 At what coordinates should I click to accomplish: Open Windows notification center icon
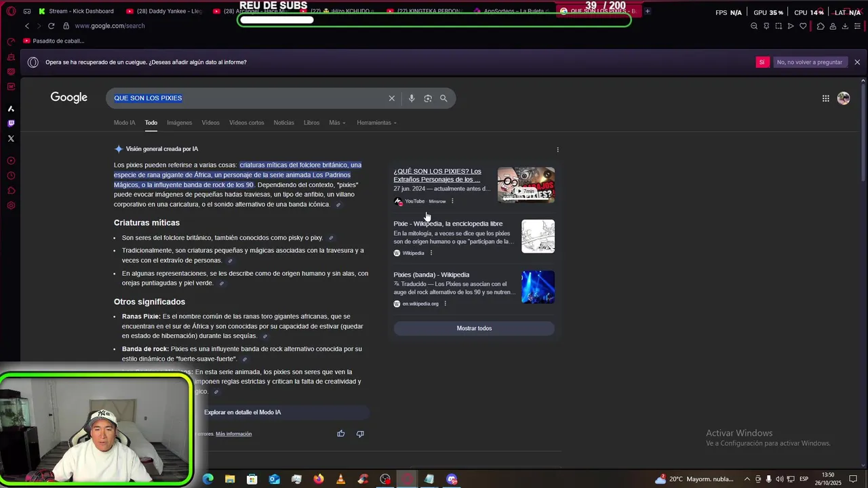[853, 479]
